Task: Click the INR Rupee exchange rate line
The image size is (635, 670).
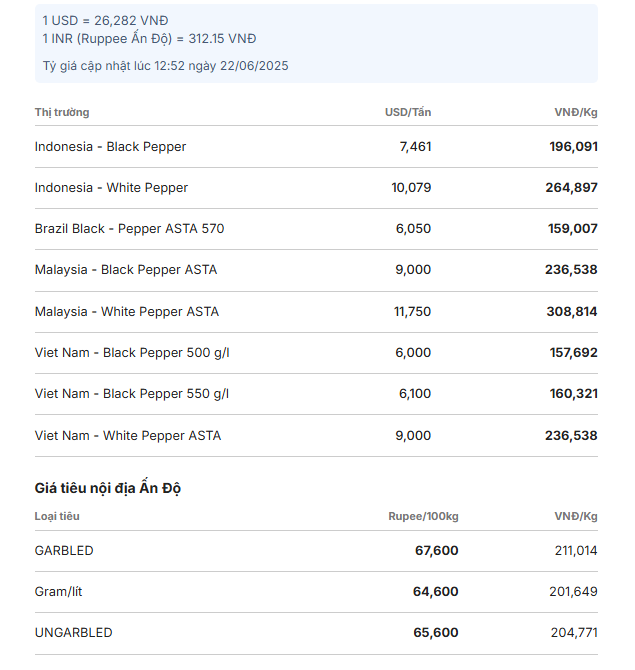Action: click(149, 38)
